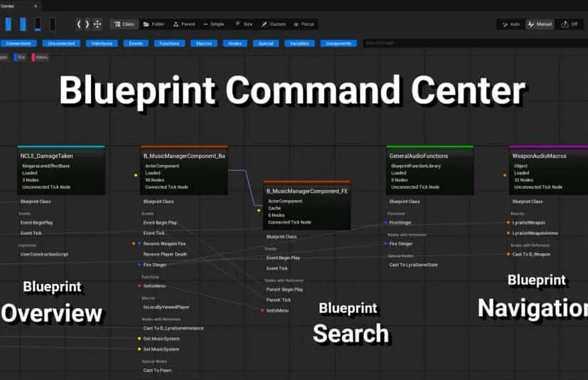Screen dimensions: 588x380
Task: Click the dark bar with blue bottom
Action: 38,24
